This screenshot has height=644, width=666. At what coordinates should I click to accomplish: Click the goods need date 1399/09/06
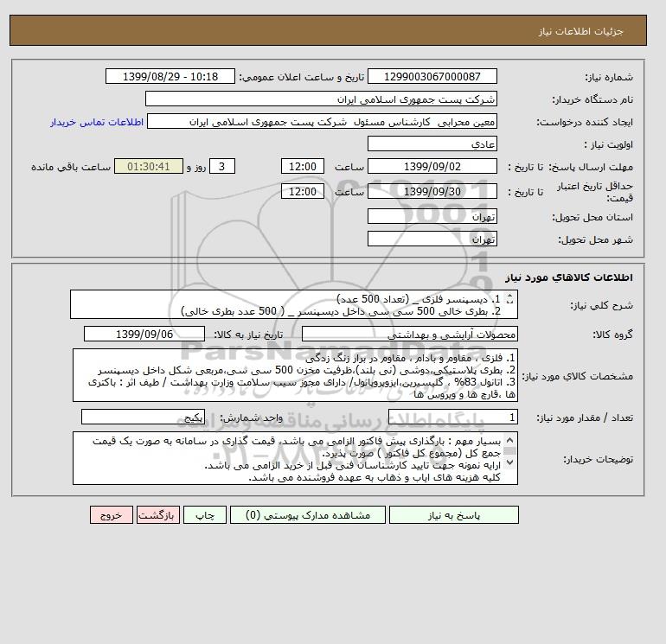point(144,334)
